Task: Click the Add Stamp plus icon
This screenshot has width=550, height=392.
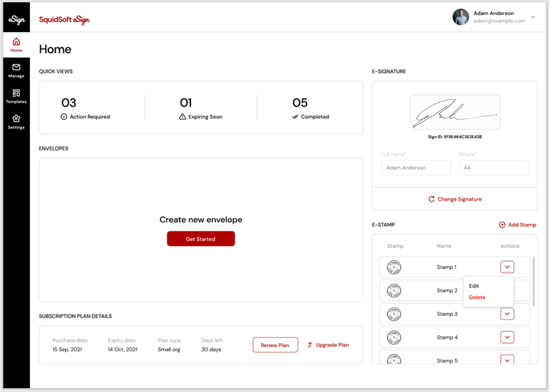Action: tap(502, 225)
